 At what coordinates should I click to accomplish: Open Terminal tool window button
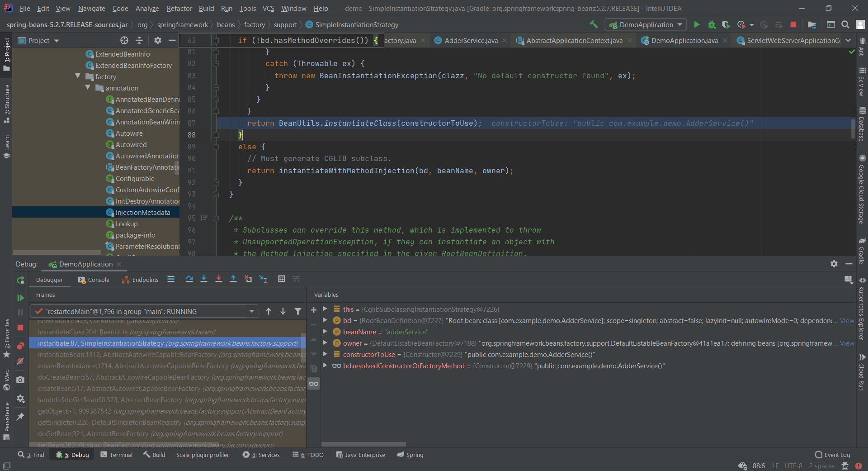(117, 455)
